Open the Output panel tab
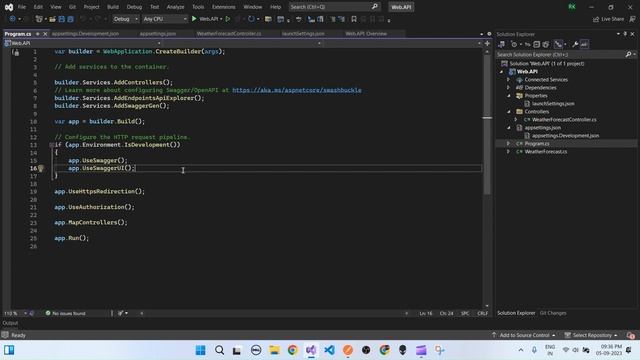The width and height of the screenshot is (640, 360). tap(10, 323)
